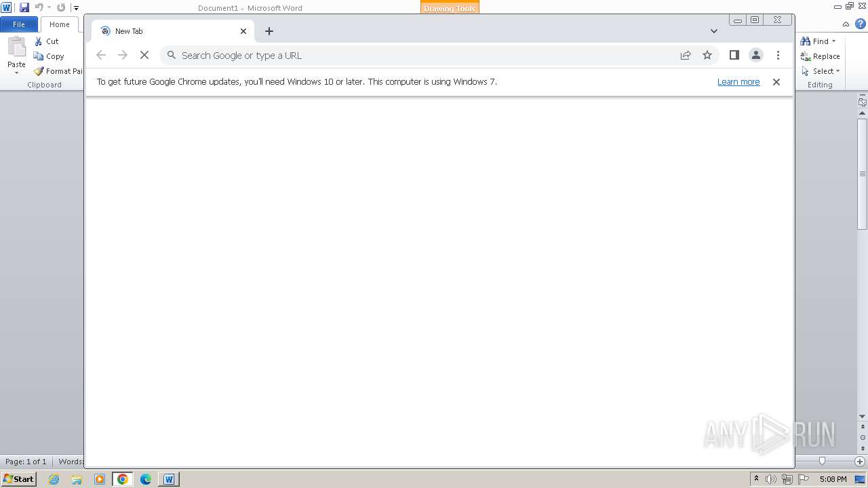
Task: Stop loading the page in Chrome
Action: [144, 56]
